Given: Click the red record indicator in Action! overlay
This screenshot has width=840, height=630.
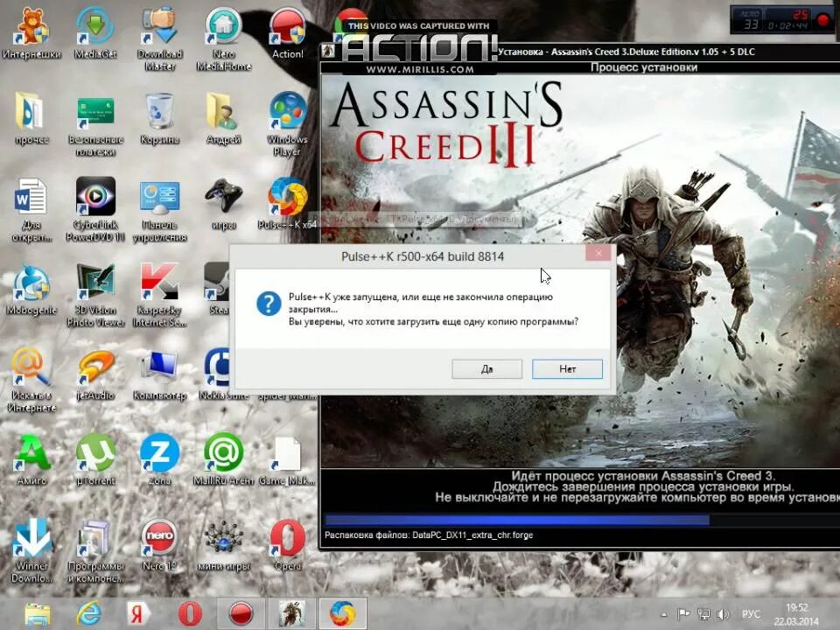Looking at the screenshot, I should coord(823,20).
